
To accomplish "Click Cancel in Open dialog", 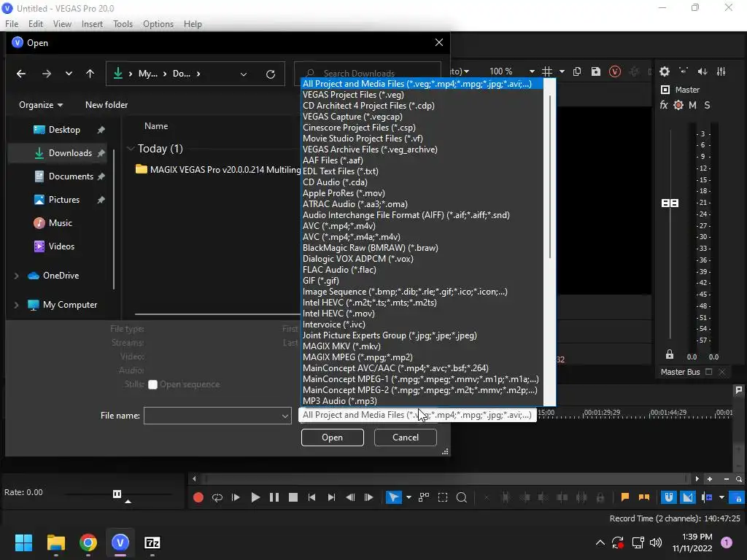I will pos(406,437).
